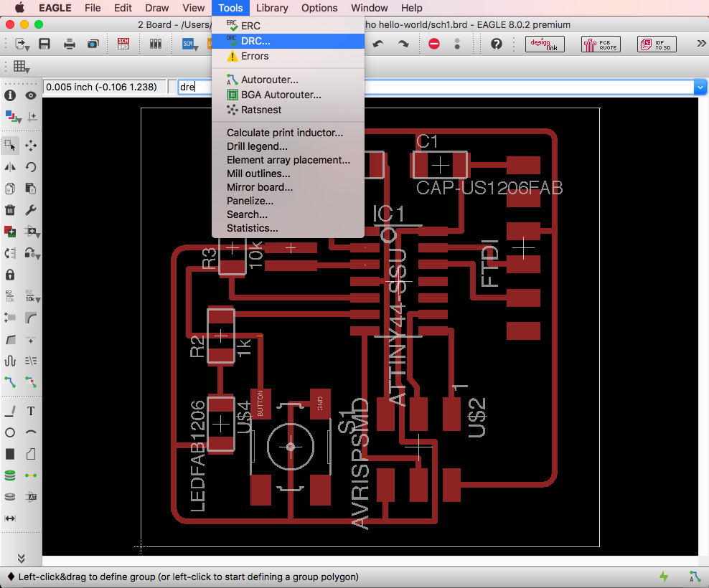Expand toolbar overflow double-chevron at right
The image size is (709, 588).
701,44
